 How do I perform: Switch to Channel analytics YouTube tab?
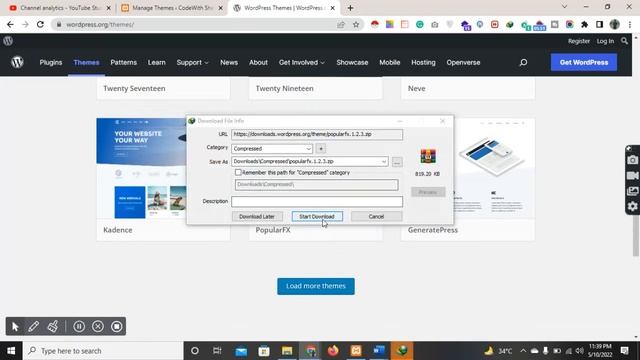(59, 8)
